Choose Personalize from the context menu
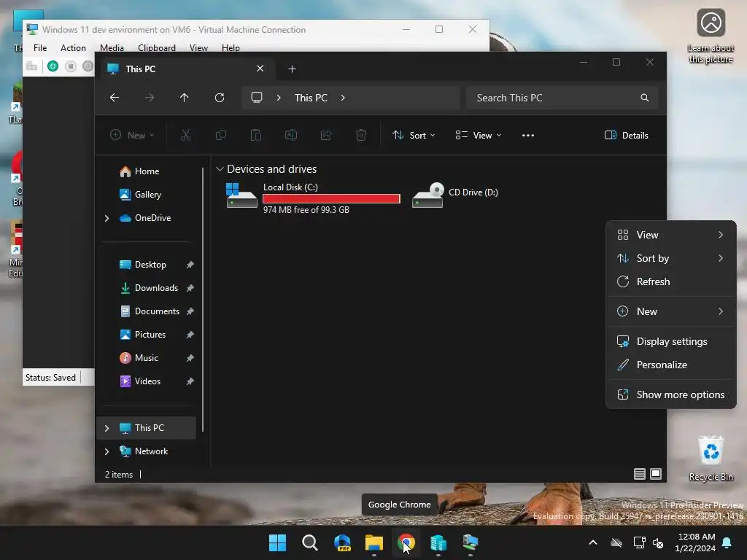The width and height of the screenshot is (747, 560). point(671,365)
